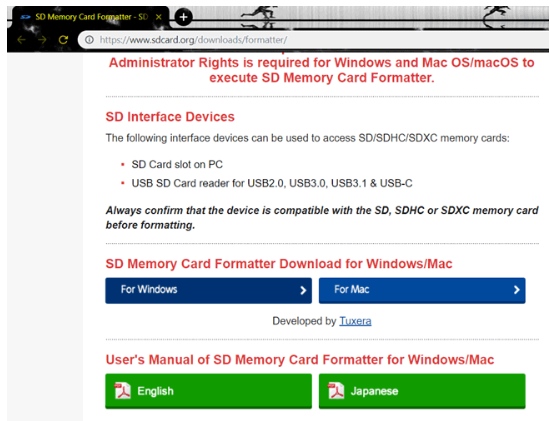This screenshot has width=550, height=421.
Task: Open the Tuxera developer link
Action: pyautogui.click(x=355, y=321)
